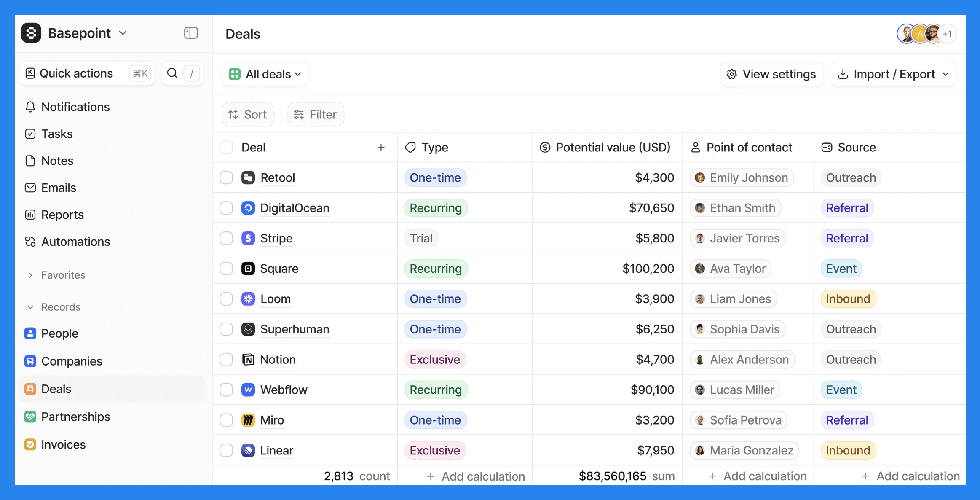Tick the Notion row checkbox
980x500 pixels.
(x=226, y=360)
